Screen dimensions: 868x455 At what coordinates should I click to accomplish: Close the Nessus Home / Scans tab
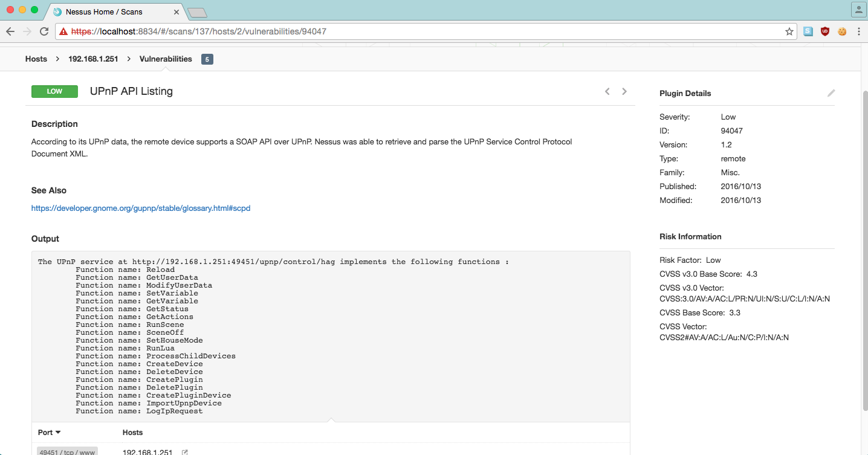coord(177,11)
